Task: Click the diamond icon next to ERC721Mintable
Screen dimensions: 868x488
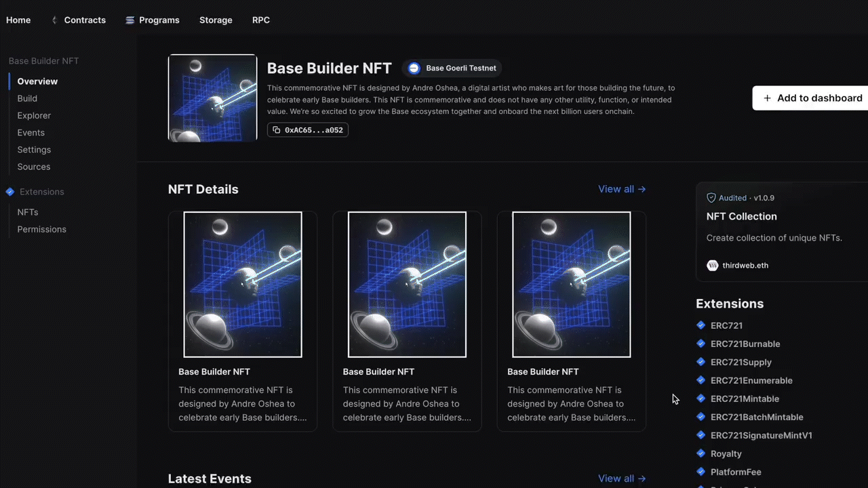Action: 701,399
